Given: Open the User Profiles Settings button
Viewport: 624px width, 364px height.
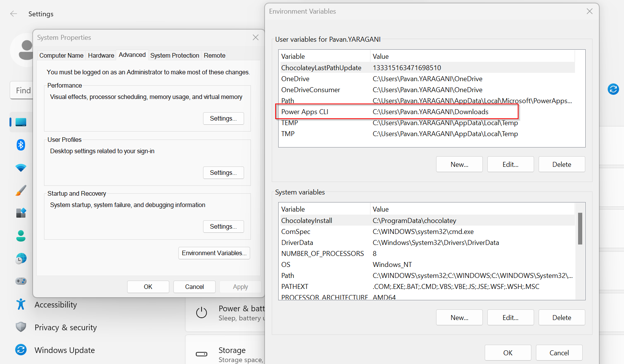Looking at the screenshot, I should 224,173.
